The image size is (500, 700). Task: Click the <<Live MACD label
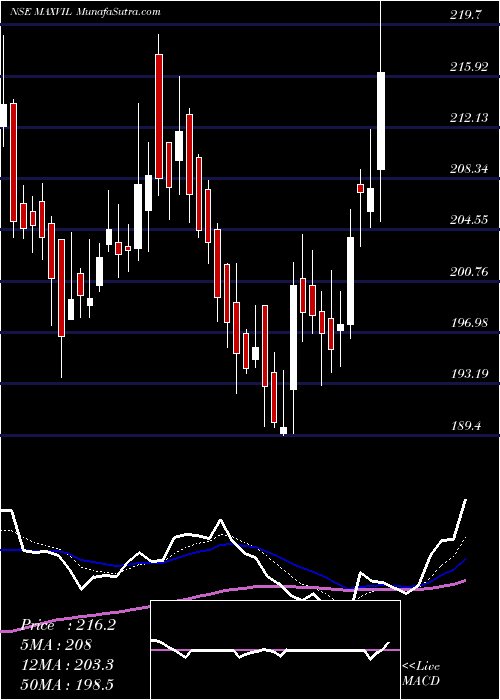tap(421, 674)
